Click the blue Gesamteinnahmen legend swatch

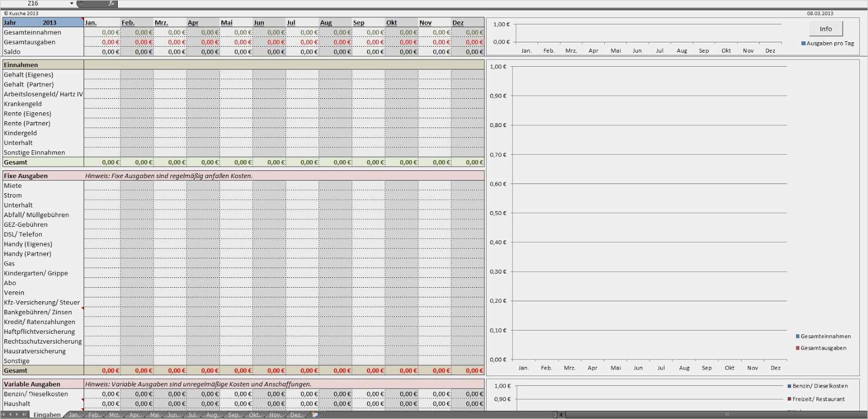click(x=797, y=337)
